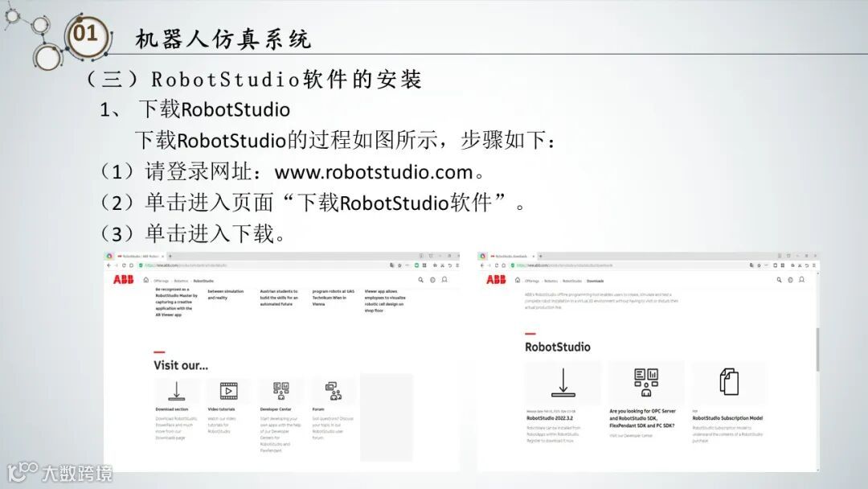Click the globe icon in left browser page header
The width and height of the screenshot is (868, 489).
point(433,280)
